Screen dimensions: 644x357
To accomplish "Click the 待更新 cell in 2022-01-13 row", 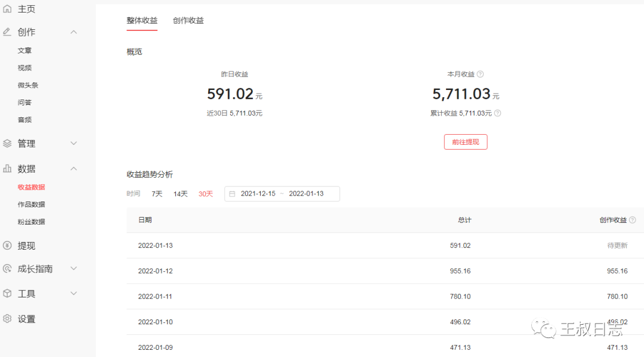I will [617, 246].
